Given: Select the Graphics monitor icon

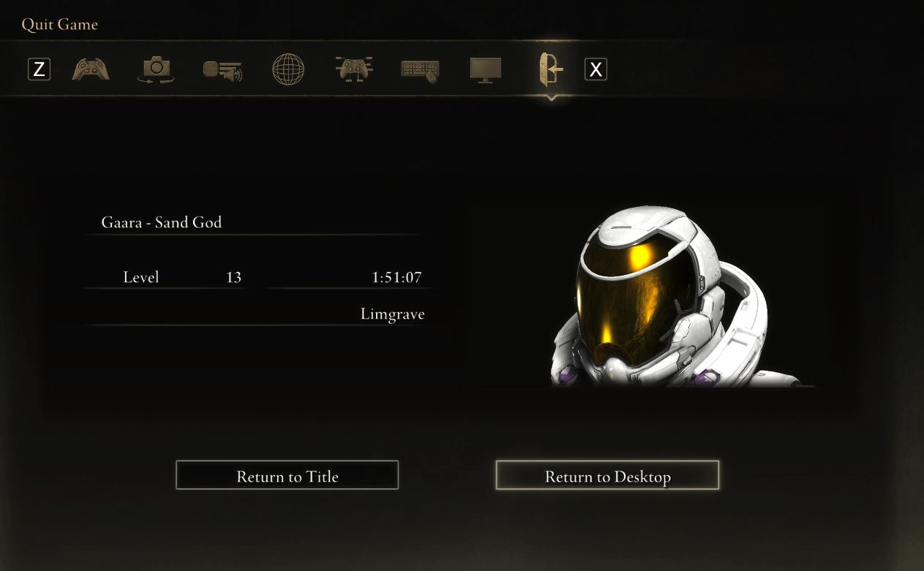Looking at the screenshot, I should [486, 70].
